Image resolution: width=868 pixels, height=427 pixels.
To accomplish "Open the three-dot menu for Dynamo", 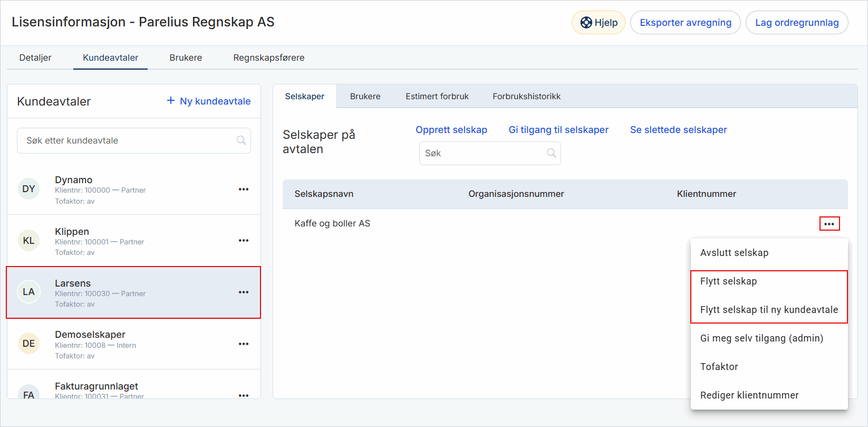I will click(243, 189).
